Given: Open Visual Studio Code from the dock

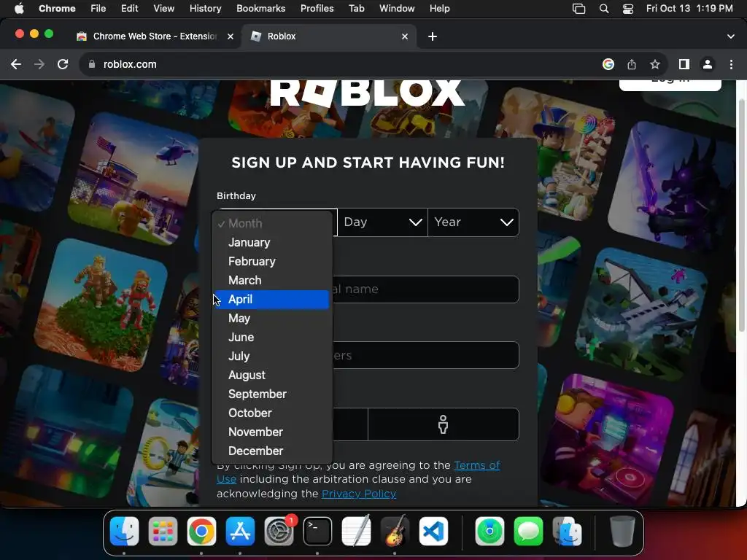Looking at the screenshot, I should pos(433,531).
